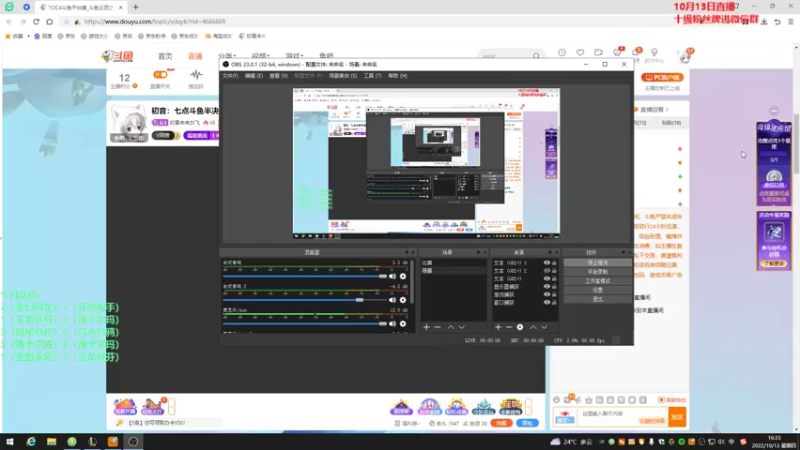Move the scene down with the arrow
This screenshot has width=800, height=450.
[462, 327]
